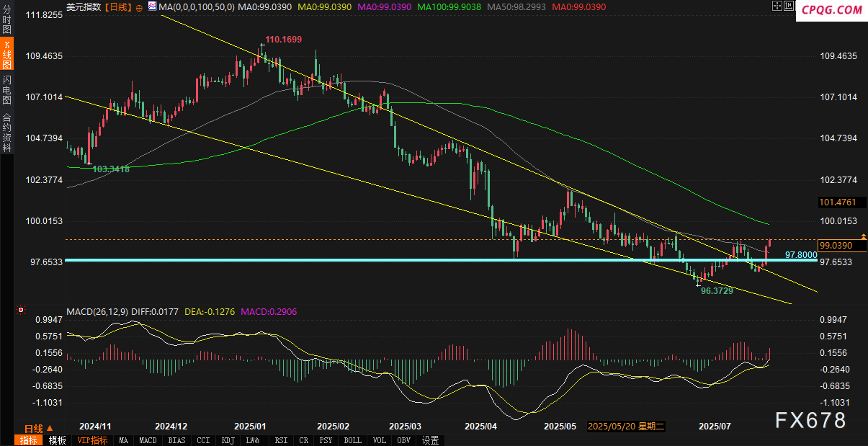868x446 pixels.
Task: Toggle the BOLL indicator
Action: tap(353, 440)
